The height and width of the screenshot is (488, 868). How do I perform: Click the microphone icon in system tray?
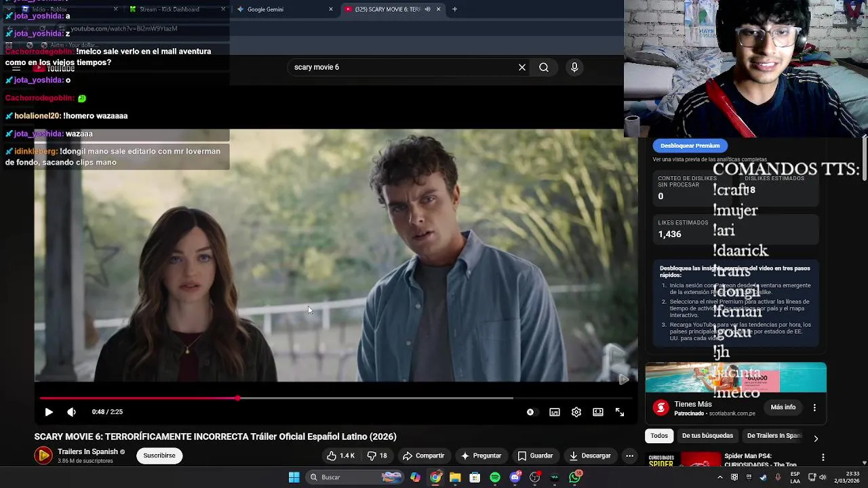778,477
